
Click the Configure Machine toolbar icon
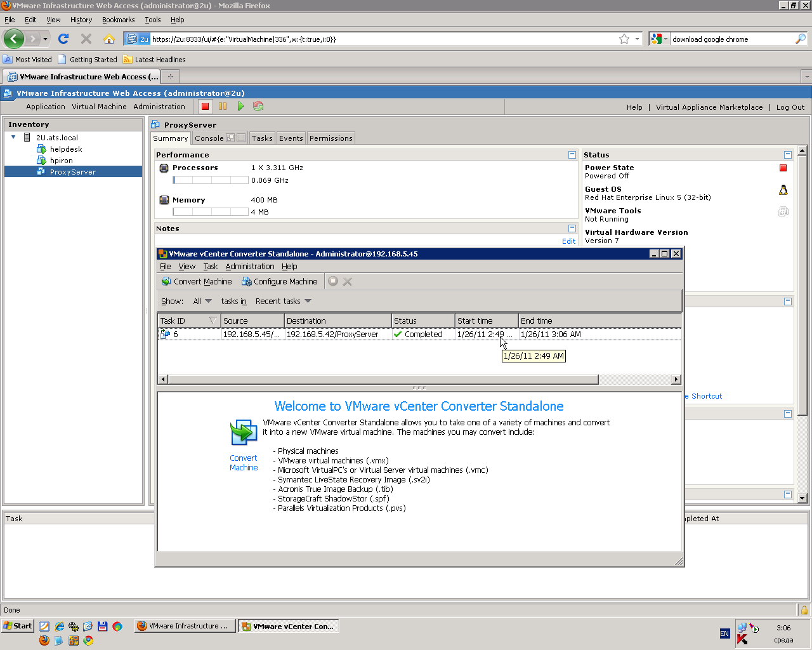(246, 281)
